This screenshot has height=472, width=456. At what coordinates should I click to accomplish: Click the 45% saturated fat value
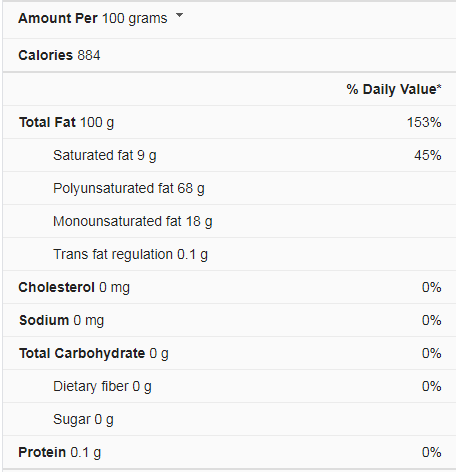click(428, 155)
